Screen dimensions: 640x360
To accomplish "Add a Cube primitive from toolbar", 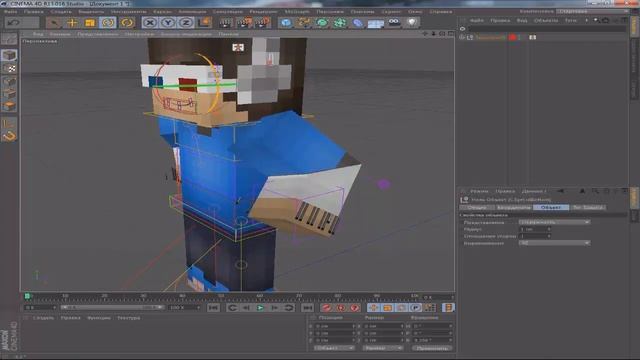I will coord(286,22).
